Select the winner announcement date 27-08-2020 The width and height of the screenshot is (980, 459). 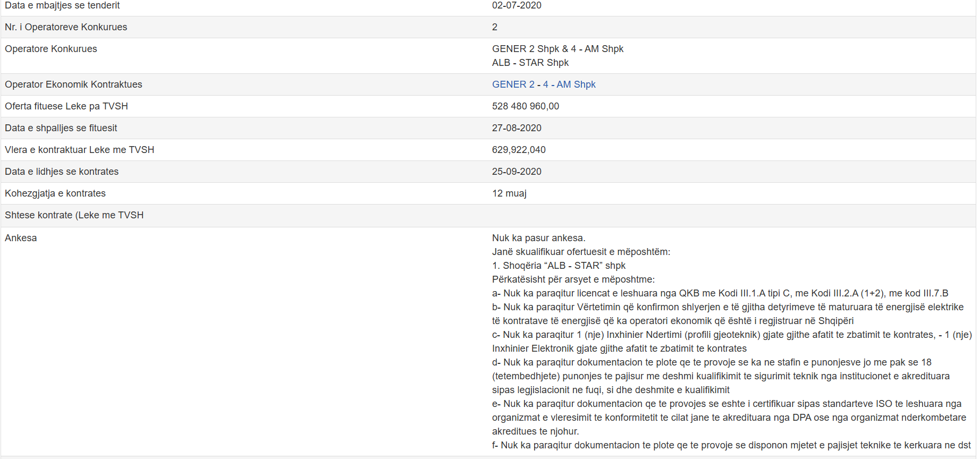516,128
